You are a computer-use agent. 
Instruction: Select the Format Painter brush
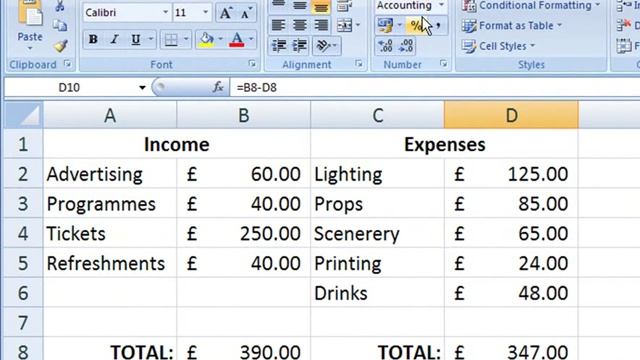(60, 45)
